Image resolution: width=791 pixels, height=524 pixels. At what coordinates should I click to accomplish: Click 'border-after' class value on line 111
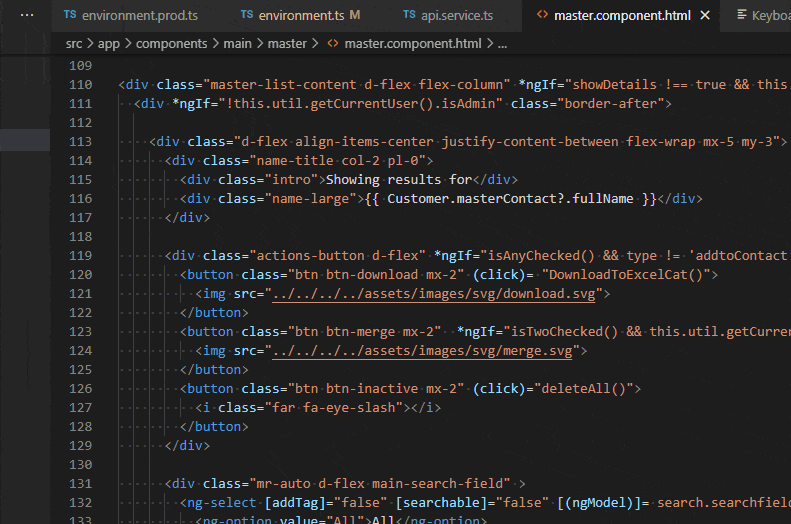point(610,104)
